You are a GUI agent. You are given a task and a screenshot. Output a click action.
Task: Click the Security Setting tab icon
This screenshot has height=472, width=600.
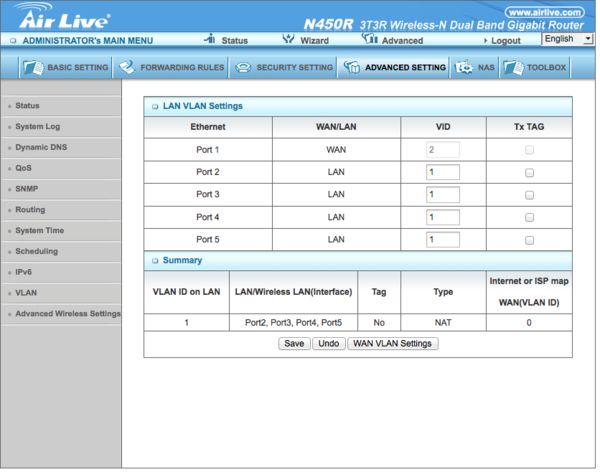pyautogui.click(x=243, y=68)
